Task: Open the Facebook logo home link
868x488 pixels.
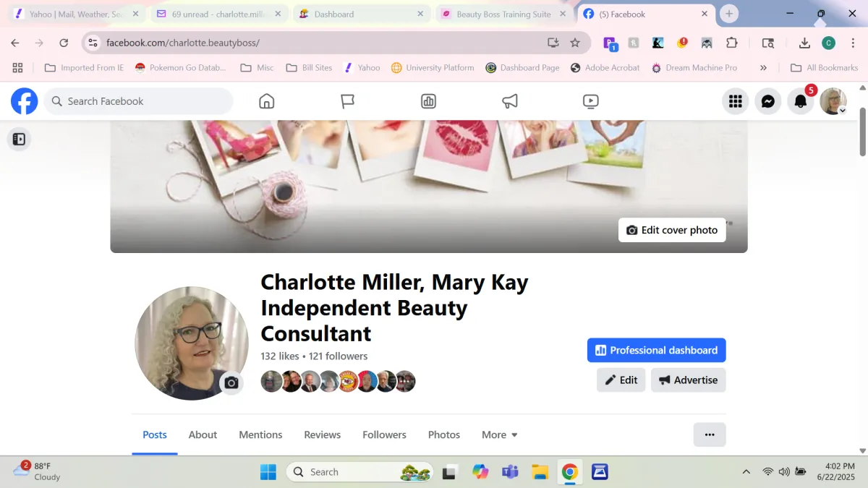Action: pos(24,101)
